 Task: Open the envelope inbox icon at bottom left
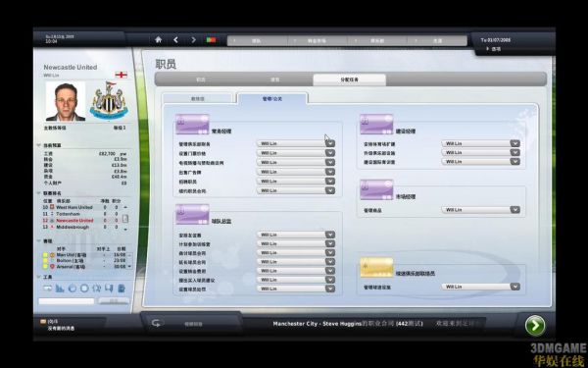(x=43, y=322)
